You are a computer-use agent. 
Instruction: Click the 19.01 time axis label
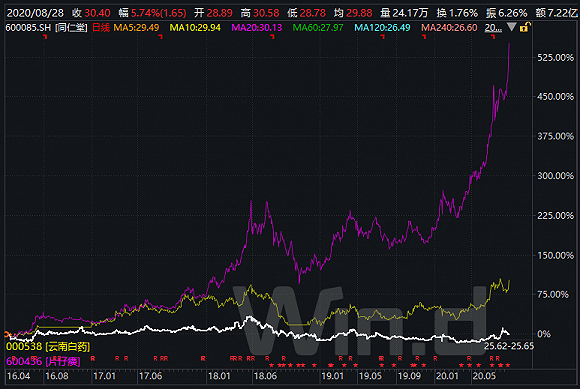point(333,376)
